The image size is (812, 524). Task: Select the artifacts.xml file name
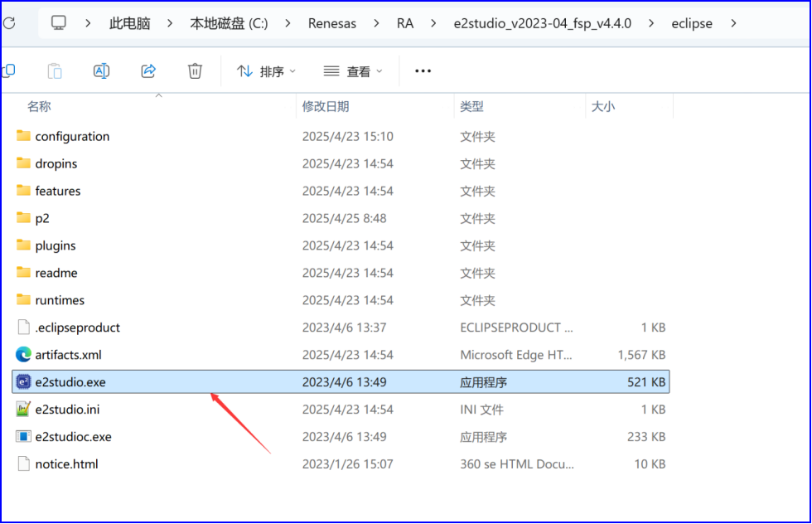click(68, 355)
